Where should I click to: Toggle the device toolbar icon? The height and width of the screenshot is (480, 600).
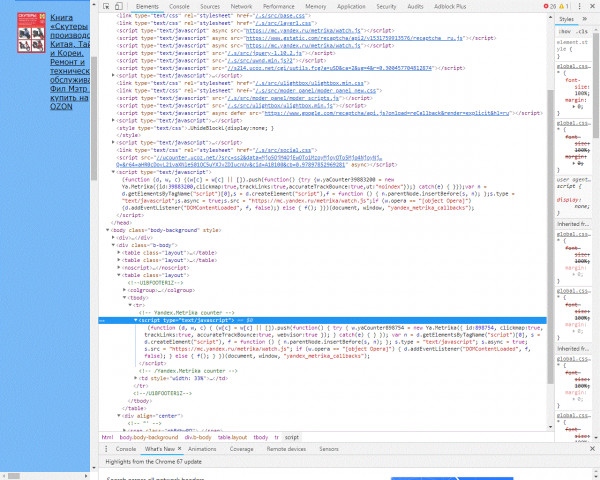coord(119,6)
